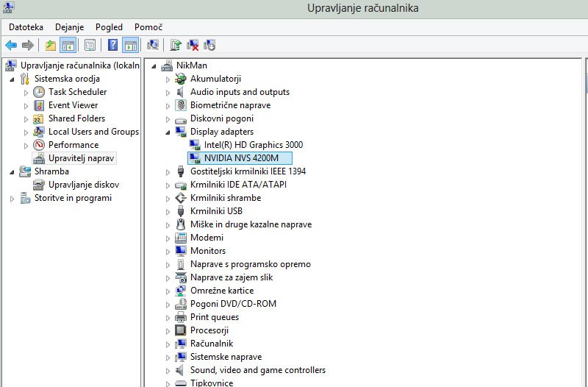Expand Storitve in programi in left tree
This screenshot has width=588, height=387.
tap(12, 199)
